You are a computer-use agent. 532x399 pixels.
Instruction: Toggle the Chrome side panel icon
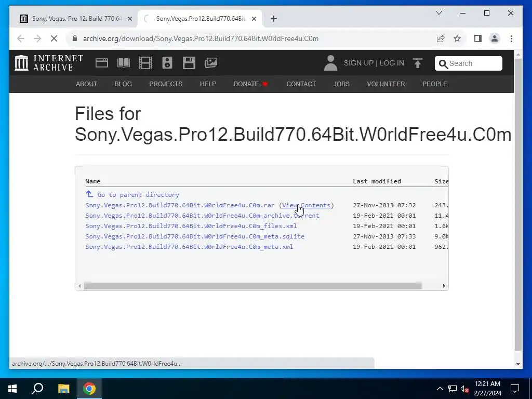coord(478,38)
